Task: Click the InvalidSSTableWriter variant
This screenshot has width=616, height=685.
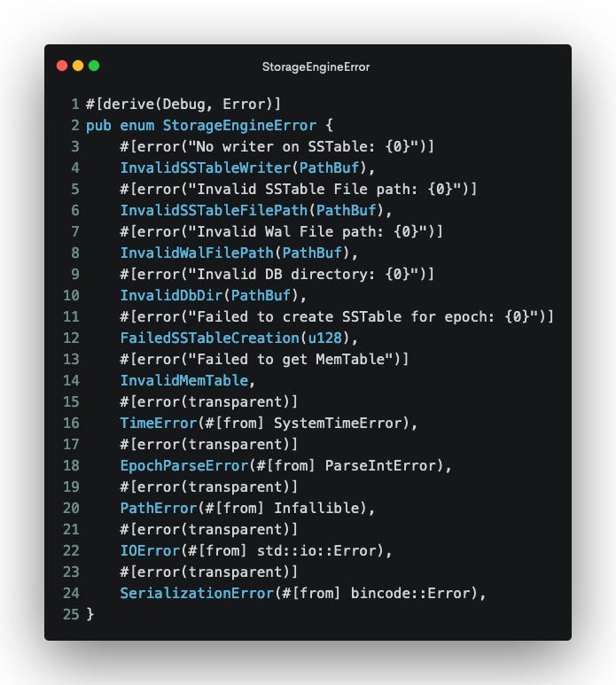Action: 206,167
